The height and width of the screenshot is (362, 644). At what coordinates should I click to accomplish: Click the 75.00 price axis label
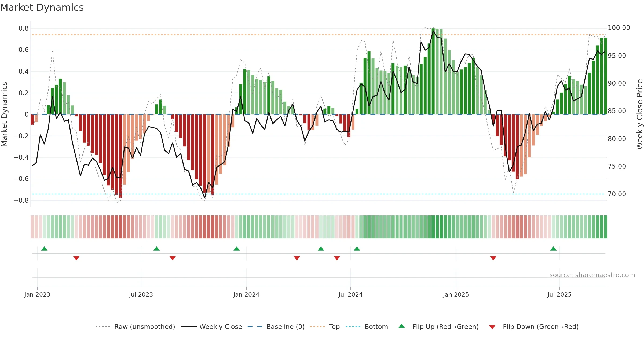tap(617, 167)
